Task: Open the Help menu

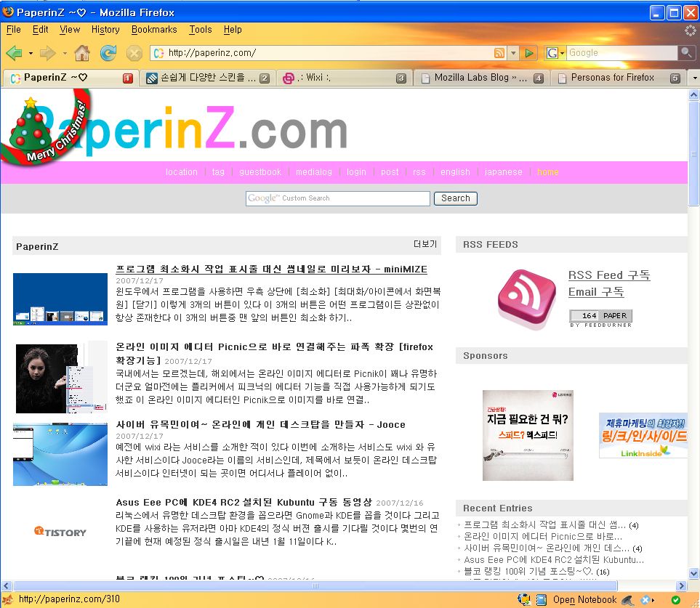Action: click(233, 30)
